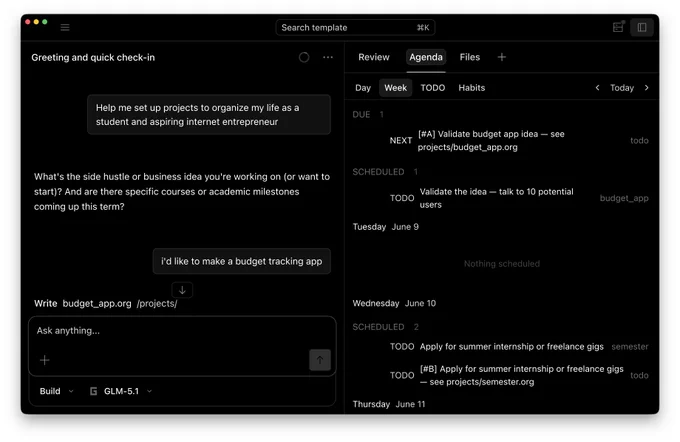The image size is (680, 442).
Task: Add a new panel tab with plus
Action: (x=502, y=57)
